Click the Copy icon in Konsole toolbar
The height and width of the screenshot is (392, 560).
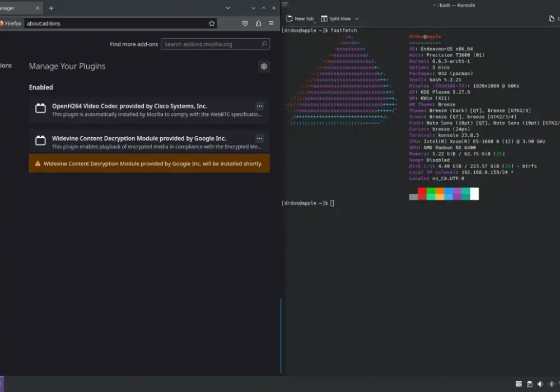(x=552, y=18)
